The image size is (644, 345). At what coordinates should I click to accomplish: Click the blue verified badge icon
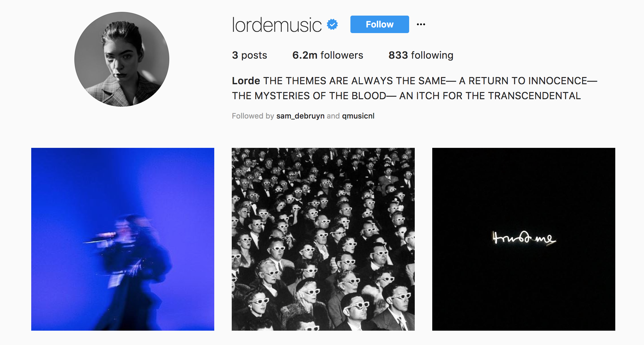point(332,24)
